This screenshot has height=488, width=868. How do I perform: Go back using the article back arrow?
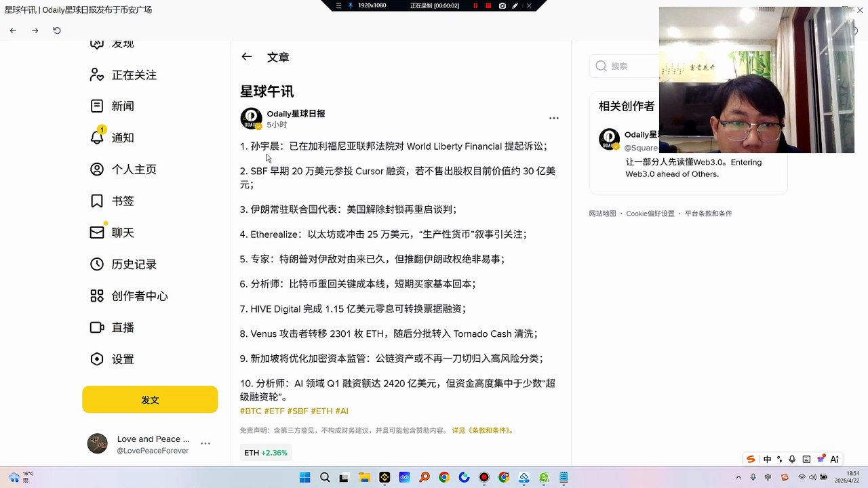247,57
